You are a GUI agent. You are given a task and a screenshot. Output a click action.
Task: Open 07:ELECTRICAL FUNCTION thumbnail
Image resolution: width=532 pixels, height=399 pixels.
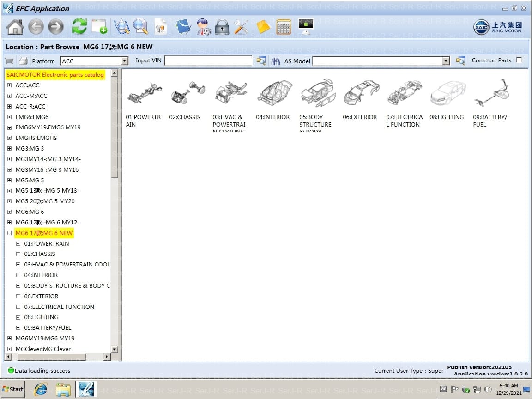tap(405, 103)
